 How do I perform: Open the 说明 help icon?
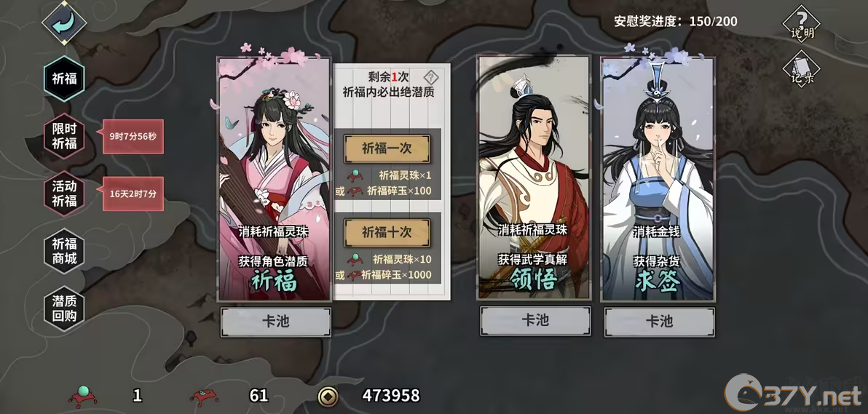[802, 24]
